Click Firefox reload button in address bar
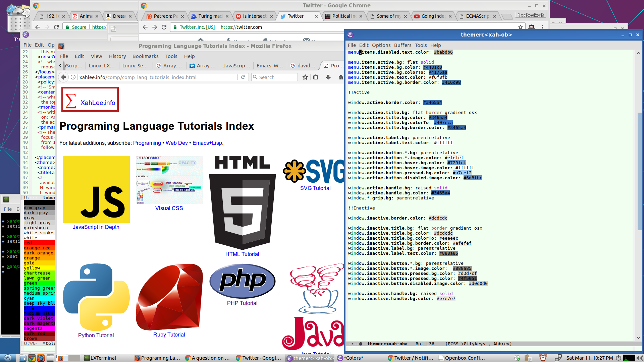The height and width of the screenshot is (362, 644). [x=243, y=77]
